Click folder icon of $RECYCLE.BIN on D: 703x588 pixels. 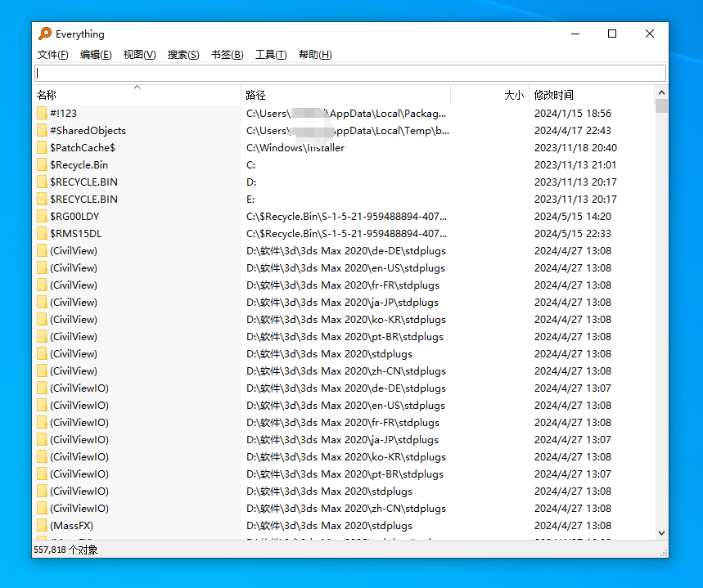click(42, 182)
